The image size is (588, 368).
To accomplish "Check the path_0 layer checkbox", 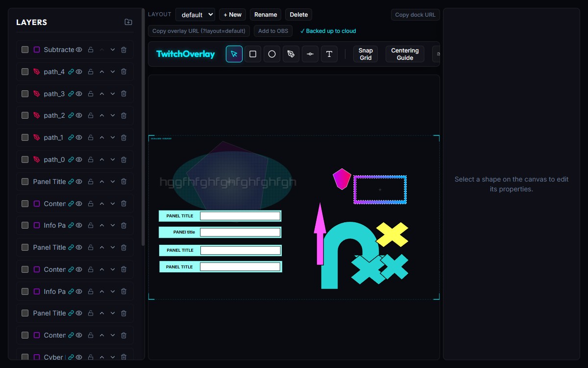I will [x=25, y=159].
